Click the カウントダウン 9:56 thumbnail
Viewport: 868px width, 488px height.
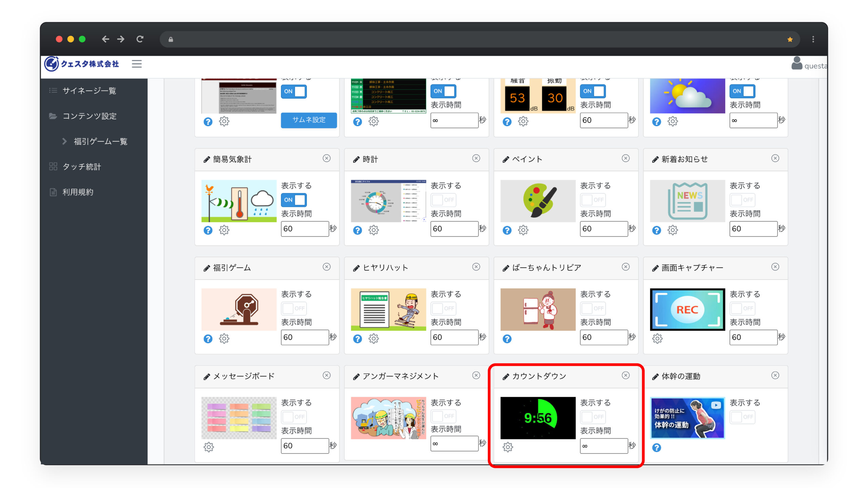(x=538, y=418)
